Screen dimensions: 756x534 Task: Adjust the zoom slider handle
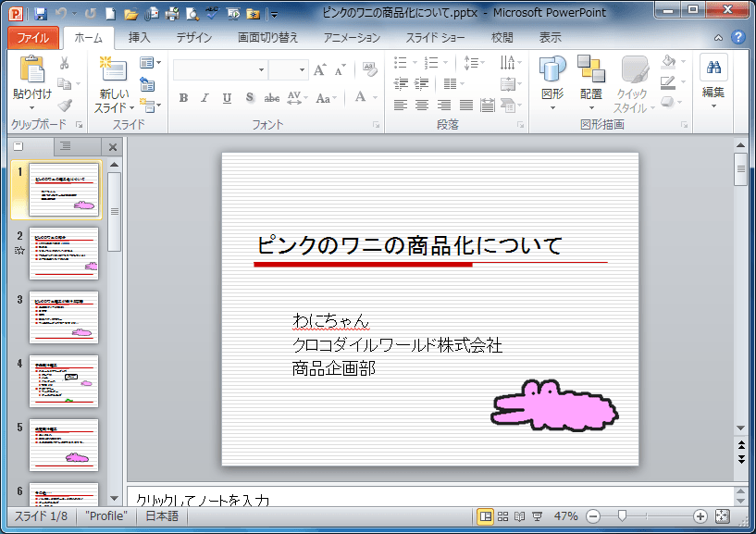pyautogui.click(x=622, y=516)
